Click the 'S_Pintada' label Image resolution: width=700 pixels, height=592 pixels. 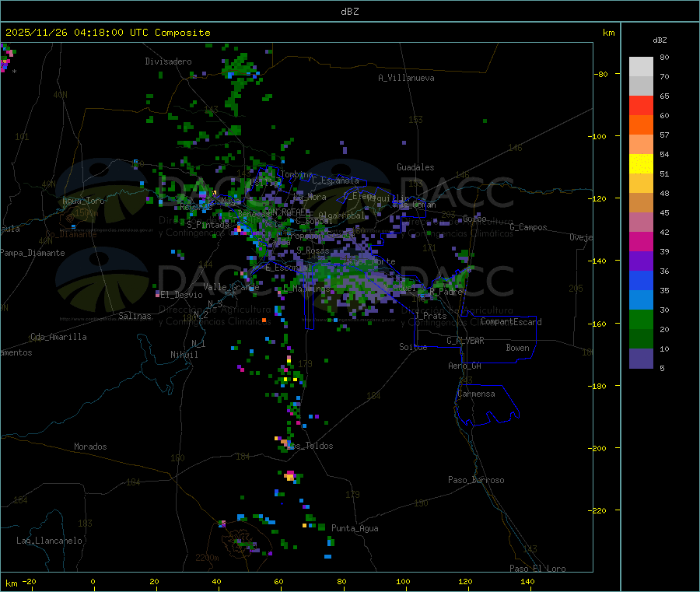point(208,225)
